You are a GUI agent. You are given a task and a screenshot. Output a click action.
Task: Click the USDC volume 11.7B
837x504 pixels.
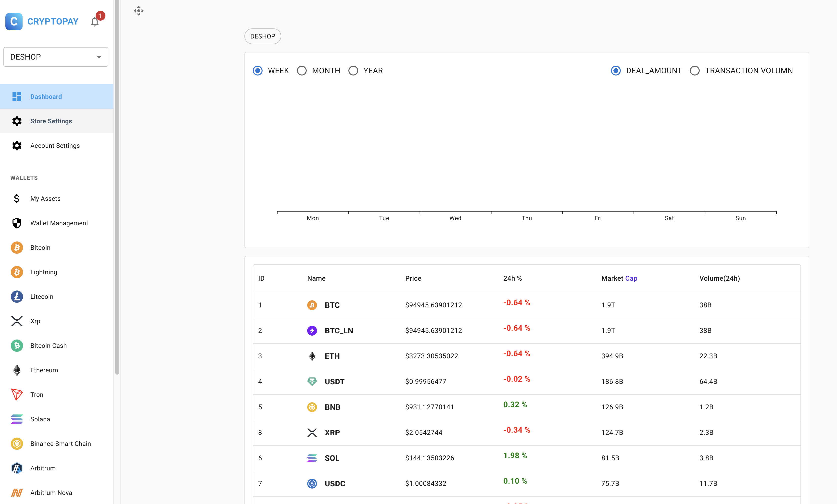[708, 483]
